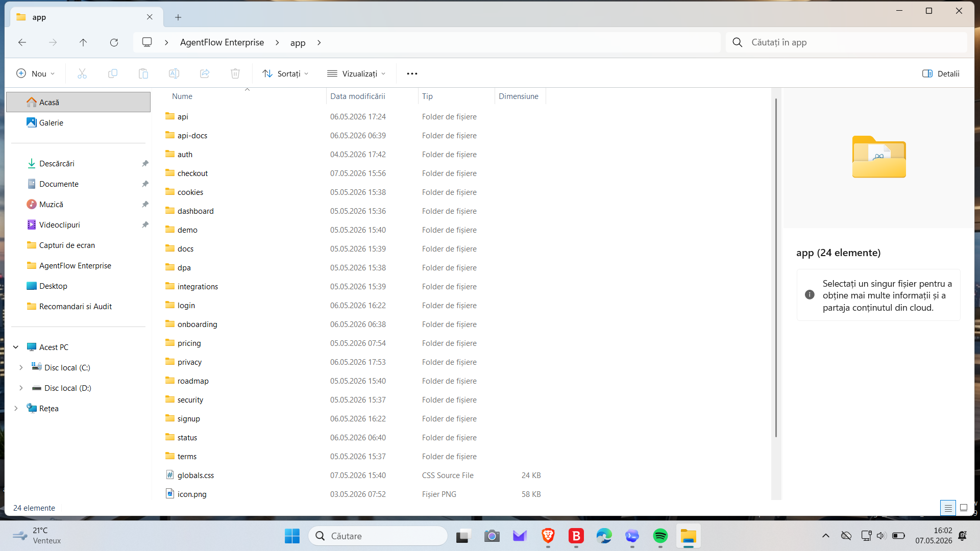
Task: Open the Camera app from the taskbar
Action: pos(492,536)
